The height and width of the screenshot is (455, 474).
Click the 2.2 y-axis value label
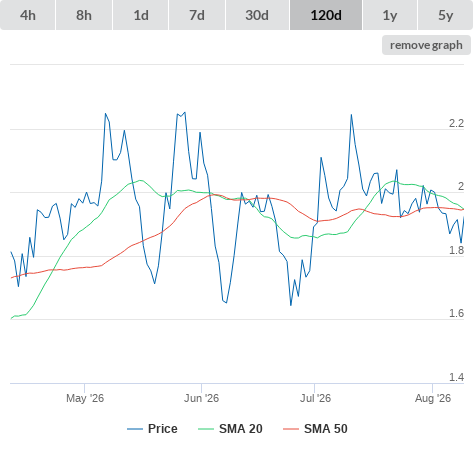coord(456,123)
